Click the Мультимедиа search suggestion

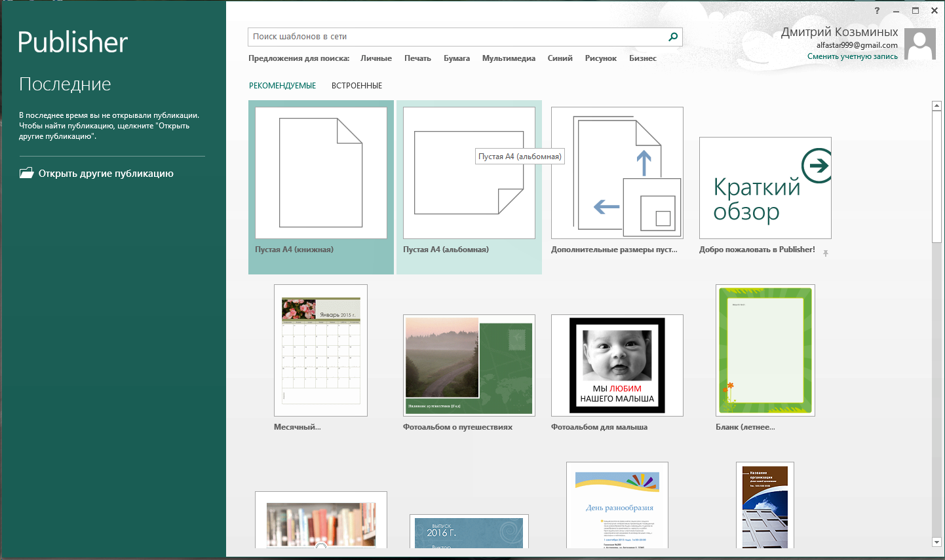[509, 58]
